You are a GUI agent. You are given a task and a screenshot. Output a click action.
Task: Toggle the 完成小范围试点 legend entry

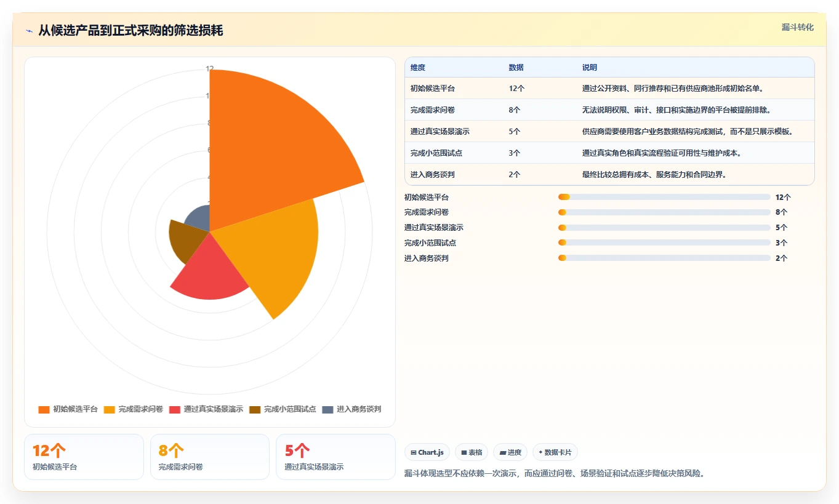click(x=283, y=409)
